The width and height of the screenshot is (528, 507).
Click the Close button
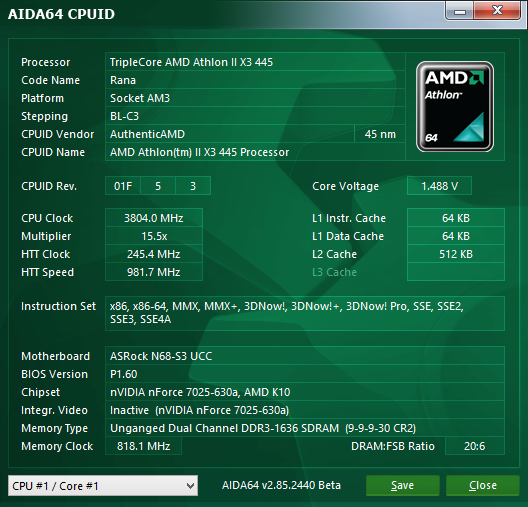[483, 485]
